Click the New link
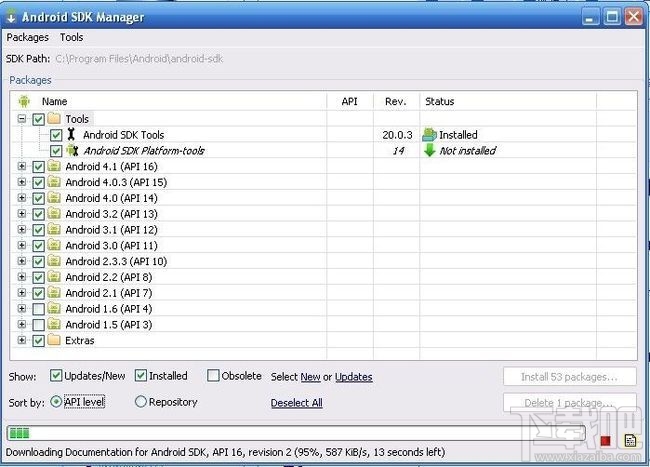650x467 pixels. click(310, 377)
